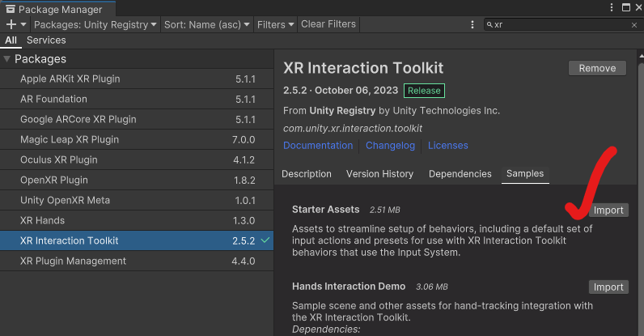Open the Packages: Unity Registry dropdown

[x=95, y=25]
